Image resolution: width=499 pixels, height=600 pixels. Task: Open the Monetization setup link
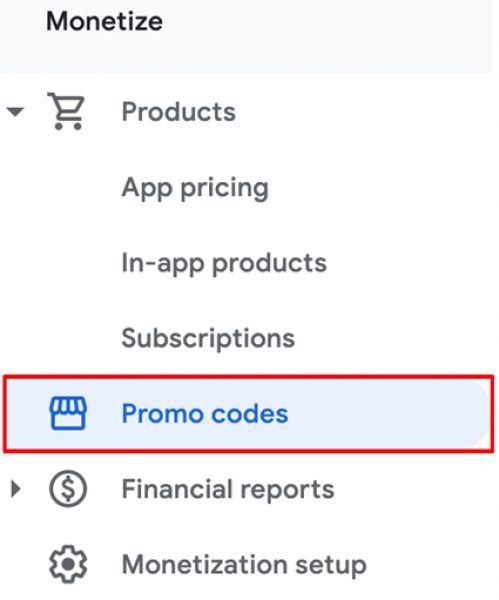coord(244,565)
